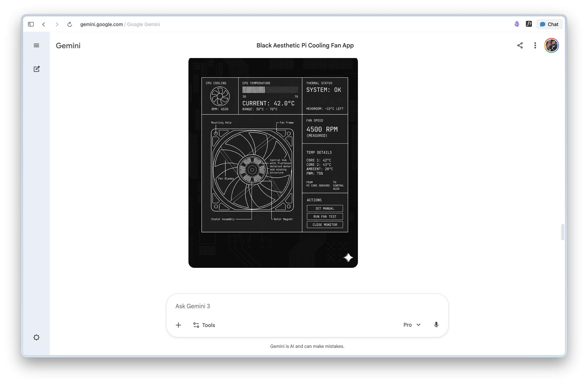
Task: Click the right-side page scrollbar
Action: [x=563, y=232]
